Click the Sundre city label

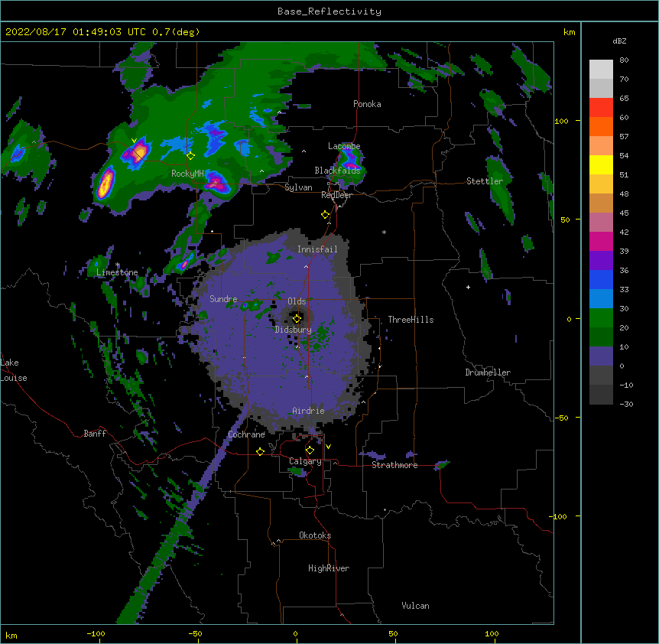tap(223, 299)
